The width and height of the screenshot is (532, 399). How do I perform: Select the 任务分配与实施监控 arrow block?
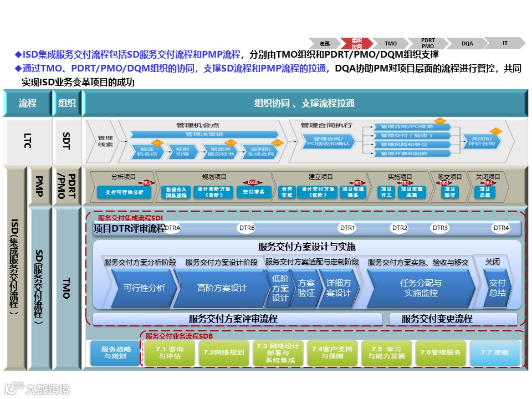coord(421,288)
